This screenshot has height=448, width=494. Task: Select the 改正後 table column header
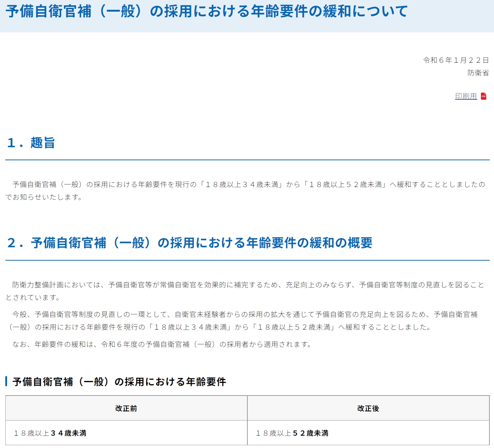click(368, 408)
